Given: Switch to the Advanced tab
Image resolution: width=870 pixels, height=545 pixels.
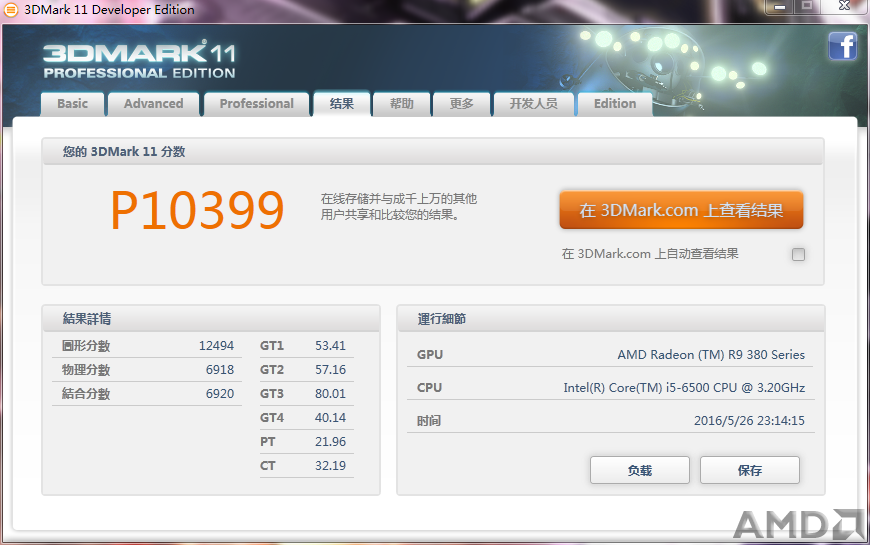Looking at the screenshot, I should pyautogui.click(x=154, y=104).
